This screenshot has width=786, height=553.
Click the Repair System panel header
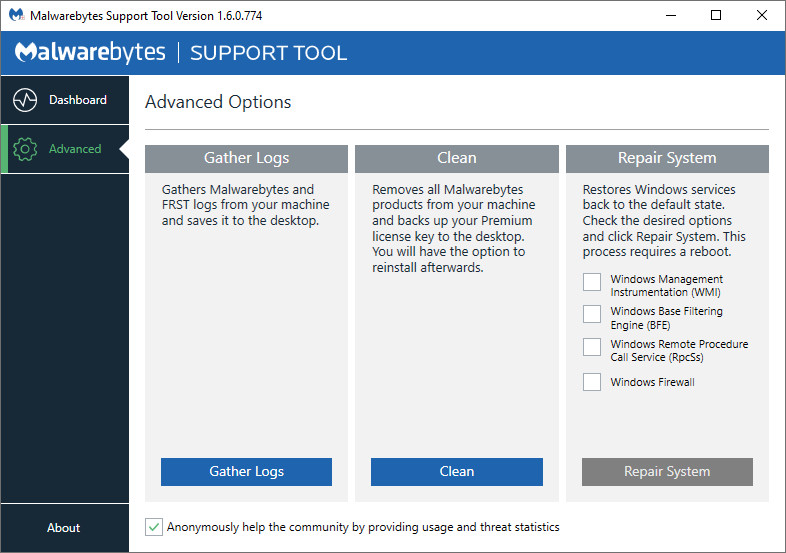(667, 158)
